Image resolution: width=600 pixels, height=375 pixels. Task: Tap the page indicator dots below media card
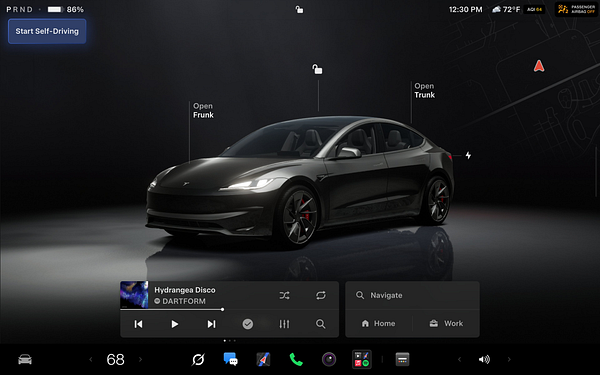point(230,340)
